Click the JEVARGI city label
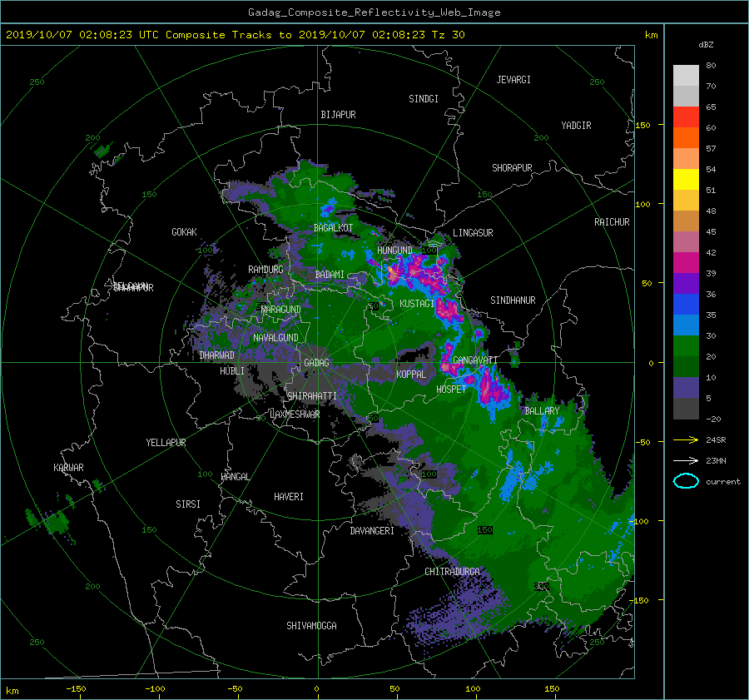 pyautogui.click(x=513, y=80)
